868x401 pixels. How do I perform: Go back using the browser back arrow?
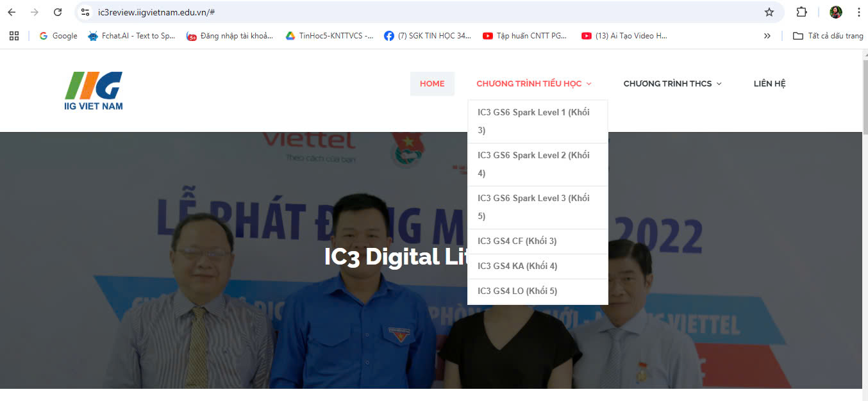12,12
